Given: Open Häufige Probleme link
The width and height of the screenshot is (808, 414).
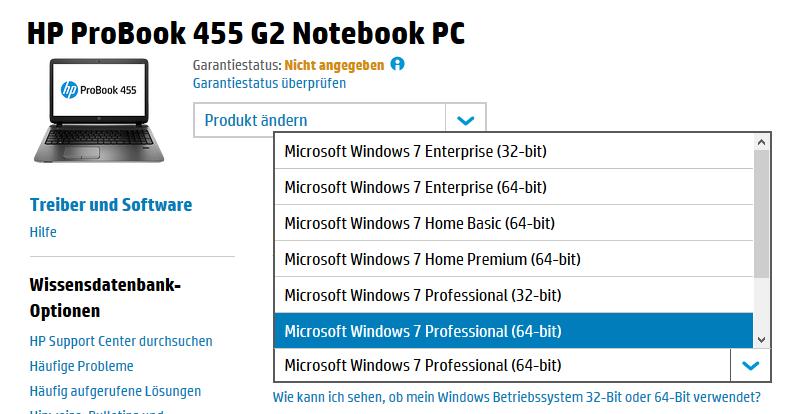Looking at the screenshot, I should [x=81, y=366].
